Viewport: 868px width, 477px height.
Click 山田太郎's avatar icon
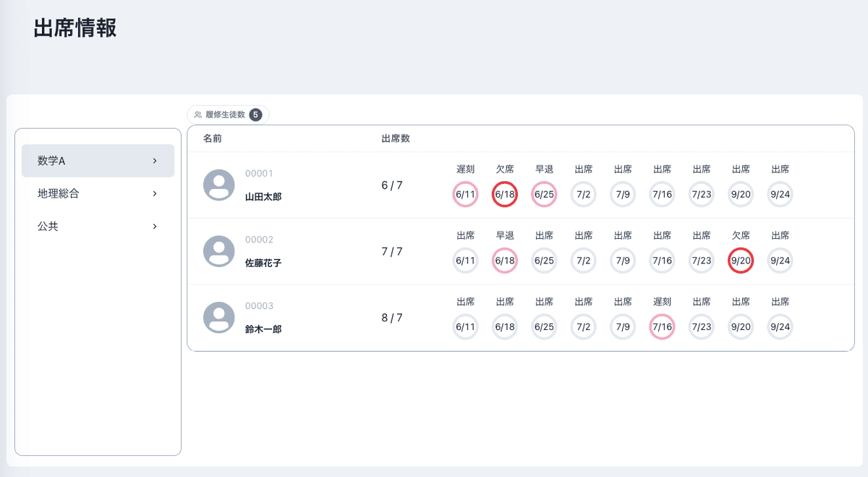219,185
